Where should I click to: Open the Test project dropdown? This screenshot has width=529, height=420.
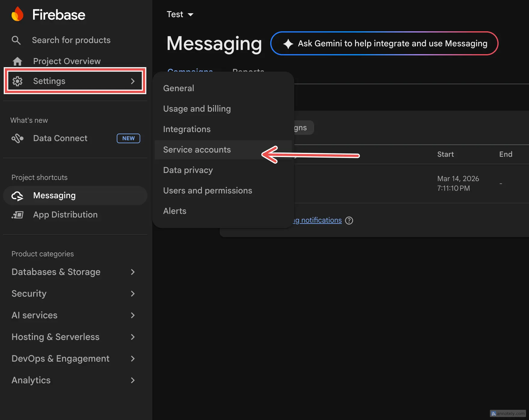coord(180,14)
